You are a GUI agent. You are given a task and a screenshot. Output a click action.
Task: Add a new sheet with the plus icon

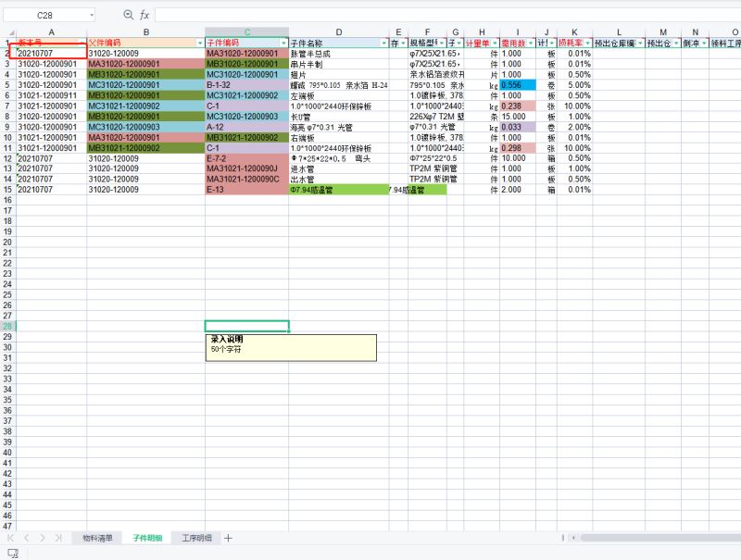pyautogui.click(x=228, y=538)
